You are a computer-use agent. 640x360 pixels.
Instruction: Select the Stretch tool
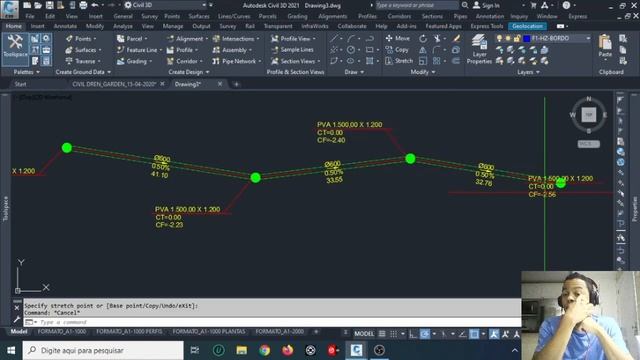pyautogui.click(x=399, y=61)
